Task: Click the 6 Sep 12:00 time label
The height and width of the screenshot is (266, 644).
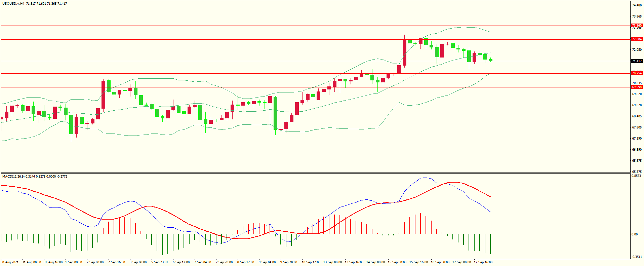Action: pyautogui.click(x=181, y=262)
